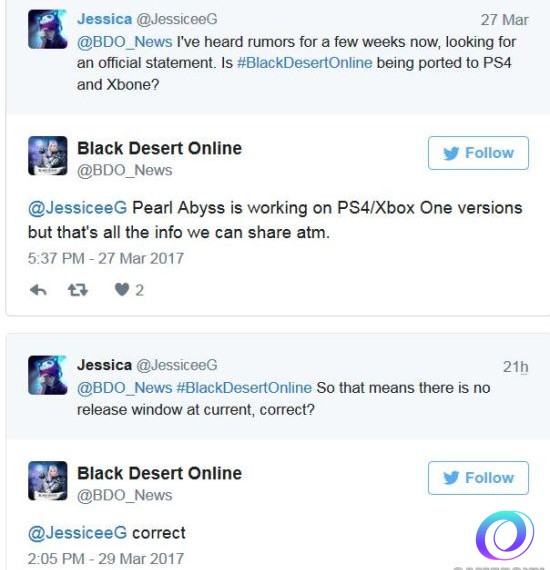550x570 pixels.
Task: Click the retweet icon under first tweet
Action: point(78,290)
